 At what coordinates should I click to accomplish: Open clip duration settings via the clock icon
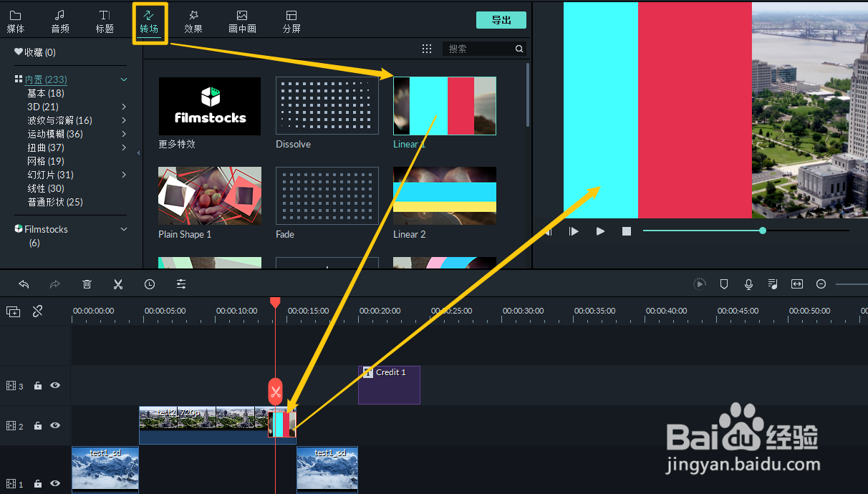tap(150, 284)
